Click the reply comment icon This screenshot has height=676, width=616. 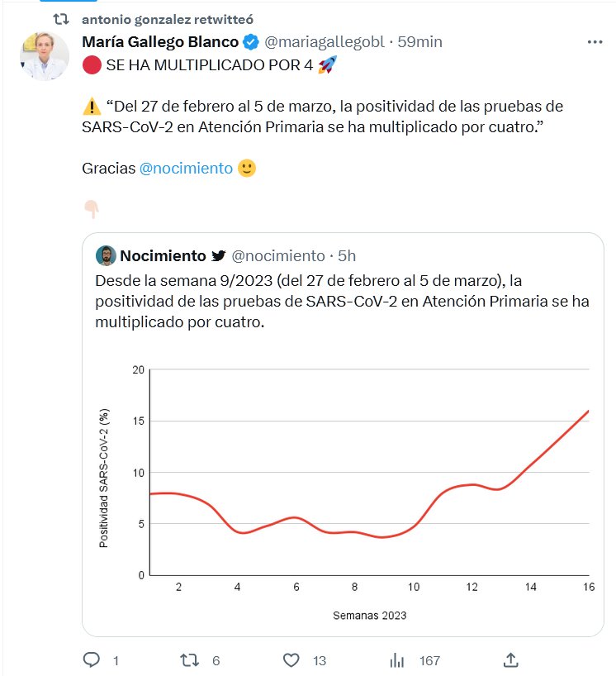coord(92,659)
